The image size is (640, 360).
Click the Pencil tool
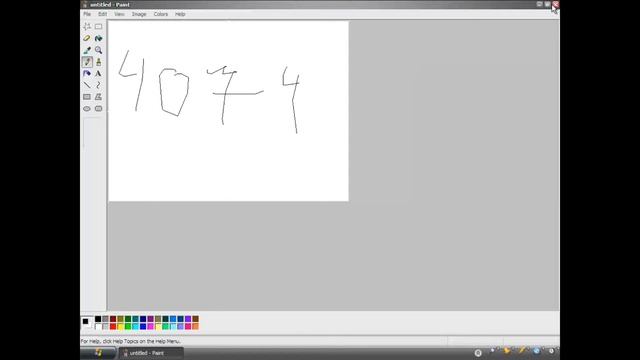click(x=87, y=62)
